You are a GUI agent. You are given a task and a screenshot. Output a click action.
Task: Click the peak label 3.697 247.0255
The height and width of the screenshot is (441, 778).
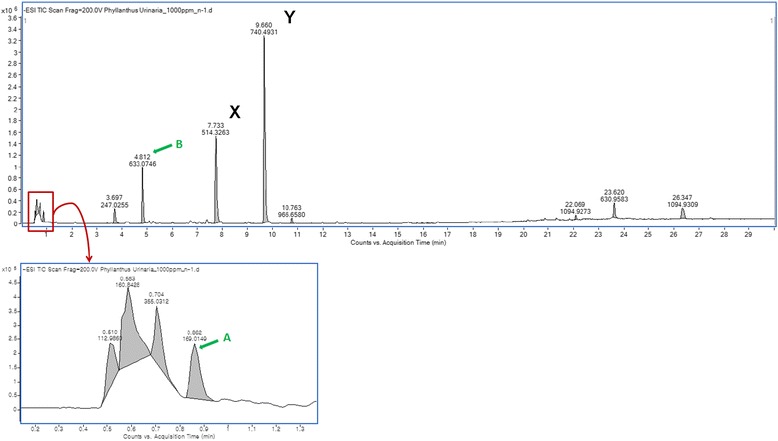point(114,201)
